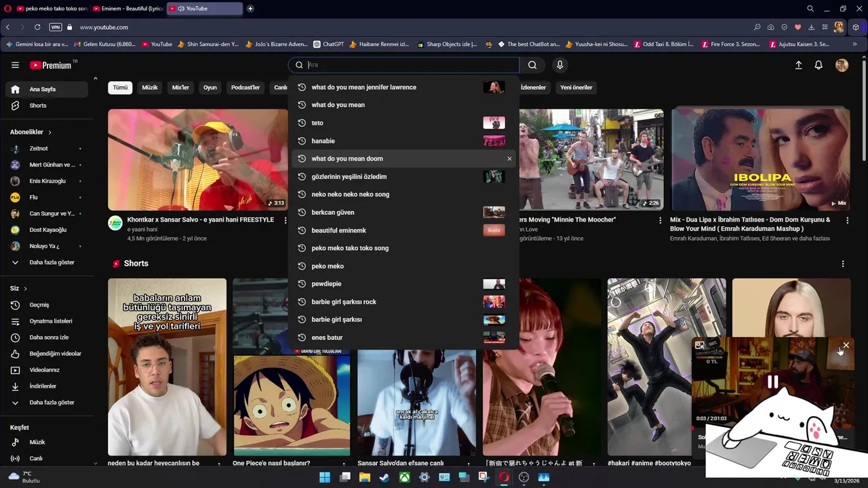Open ChatGPT bookmark

click(x=328, y=44)
